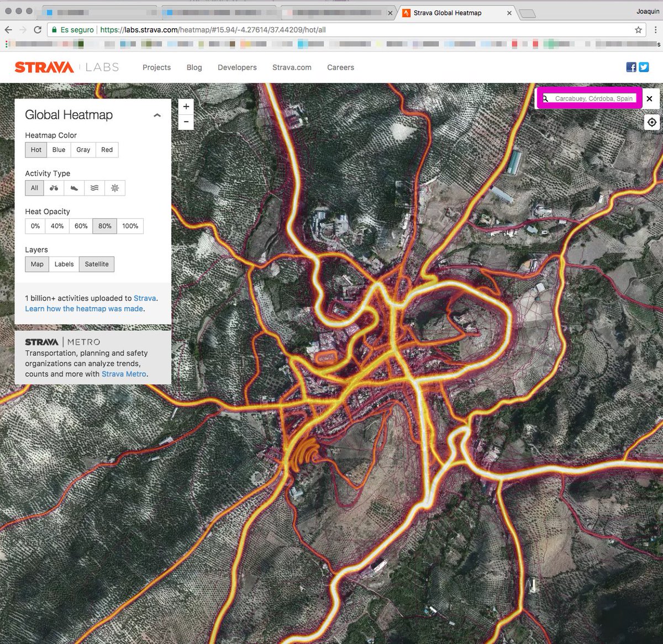View site security info padlock
663x644 pixels.
(54, 30)
